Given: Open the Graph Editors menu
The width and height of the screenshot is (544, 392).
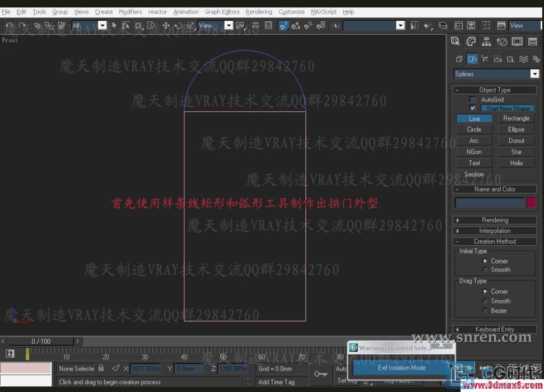Looking at the screenshot, I should 222,12.
